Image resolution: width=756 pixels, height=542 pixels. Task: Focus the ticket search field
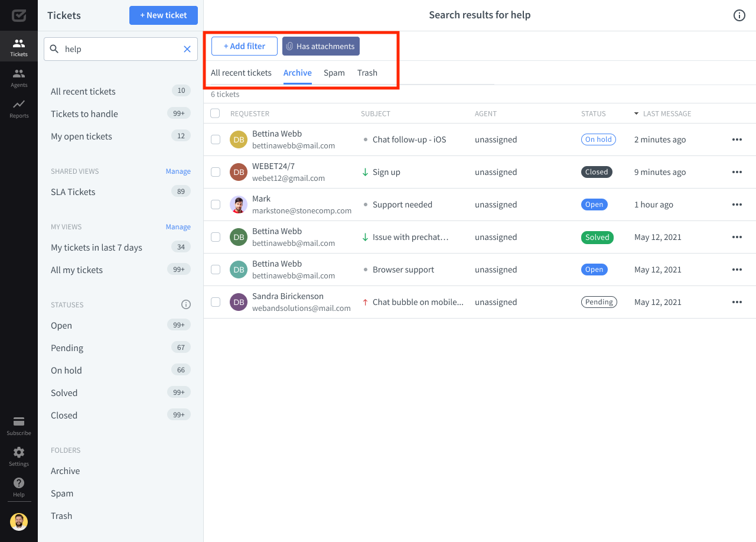point(121,49)
